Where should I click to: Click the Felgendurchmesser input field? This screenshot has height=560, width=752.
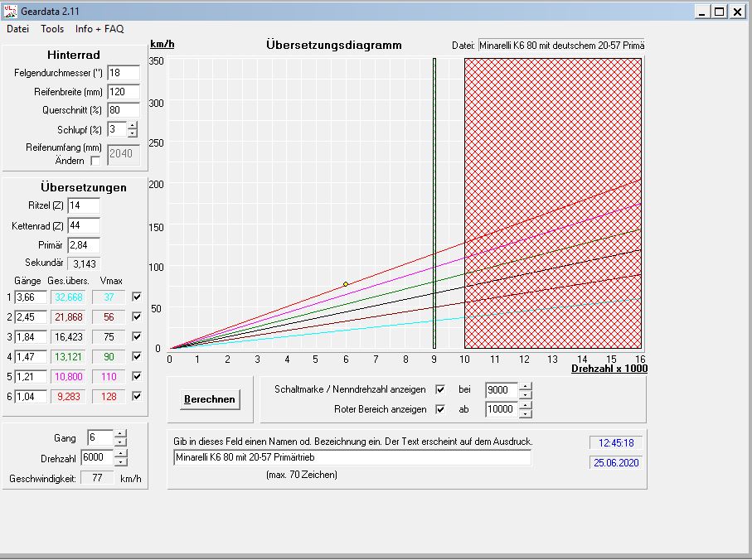123,73
